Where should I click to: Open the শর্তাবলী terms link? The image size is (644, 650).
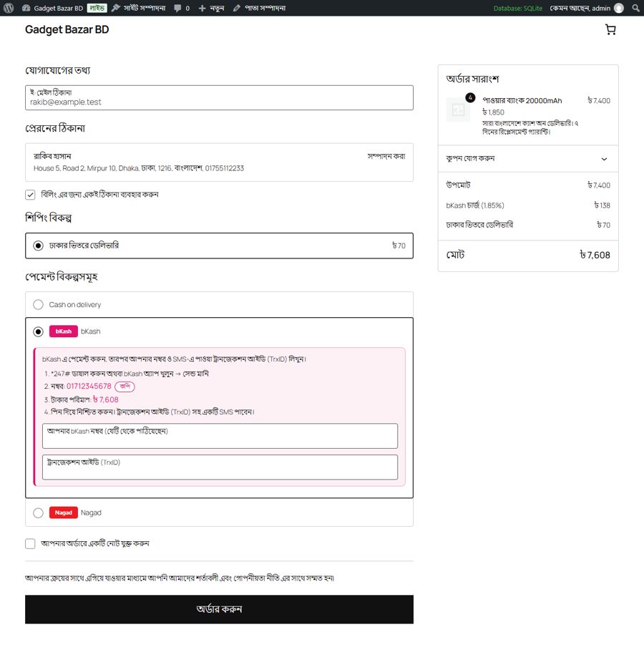click(206, 578)
